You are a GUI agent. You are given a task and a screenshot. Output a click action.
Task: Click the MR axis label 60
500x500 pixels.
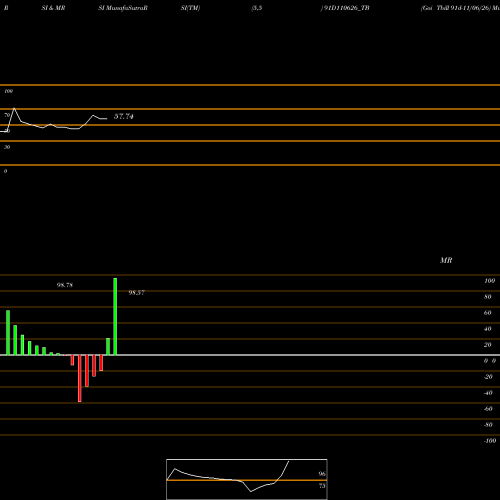click(488, 313)
